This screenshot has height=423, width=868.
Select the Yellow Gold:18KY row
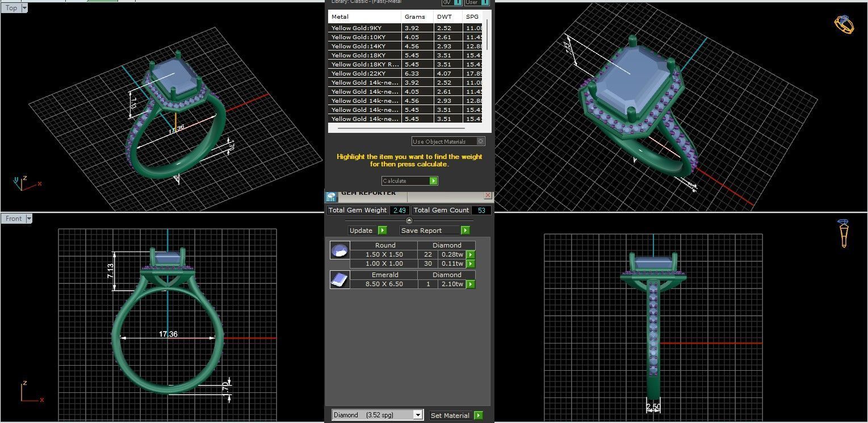point(406,55)
